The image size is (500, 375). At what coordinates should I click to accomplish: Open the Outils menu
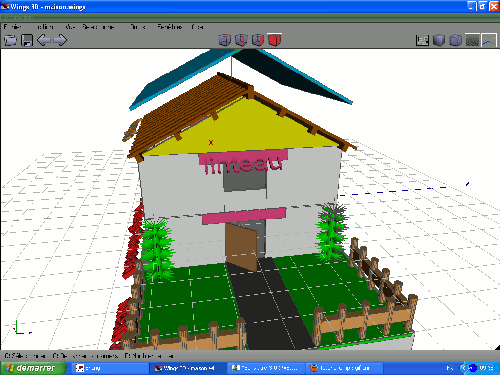(x=138, y=27)
